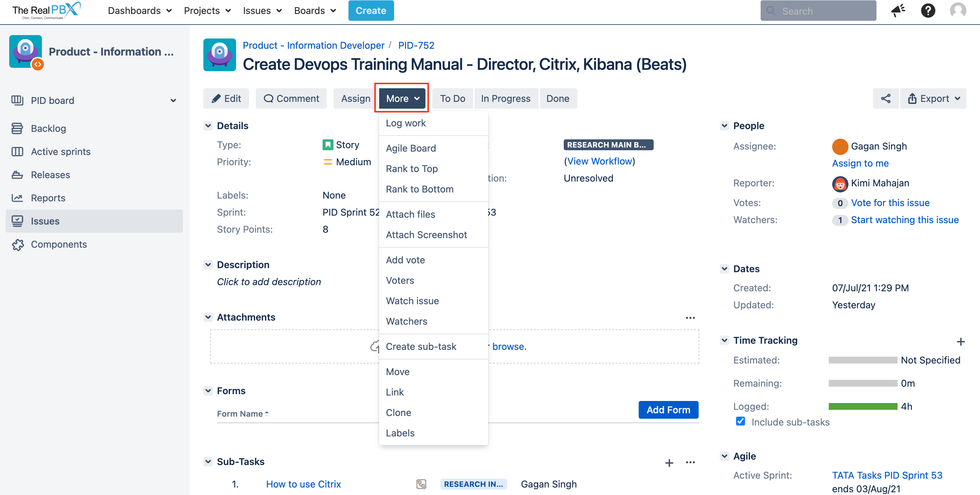
Task: Collapse the Description section
Action: click(208, 265)
